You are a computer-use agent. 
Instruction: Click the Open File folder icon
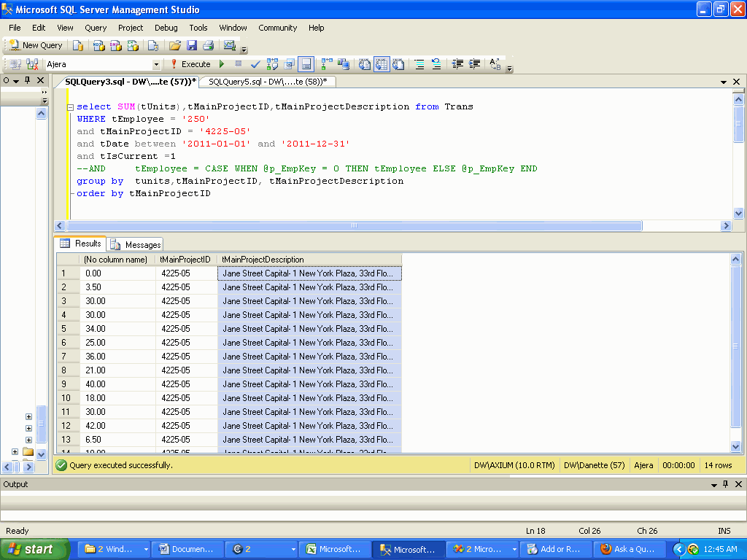[174, 45]
